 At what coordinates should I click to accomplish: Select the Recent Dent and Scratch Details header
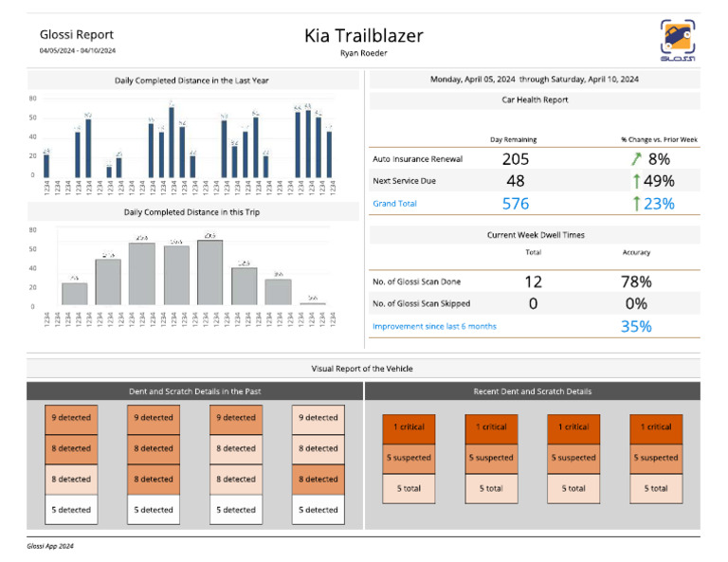click(x=533, y=391)
